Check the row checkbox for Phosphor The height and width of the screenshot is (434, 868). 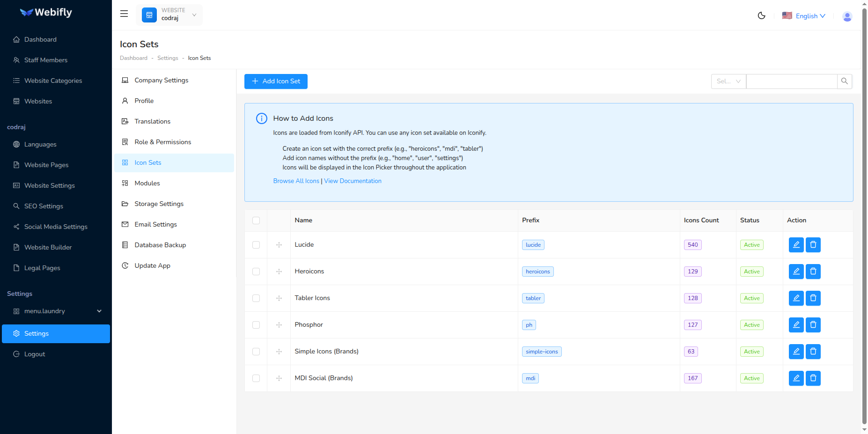(x=256, y=324)
